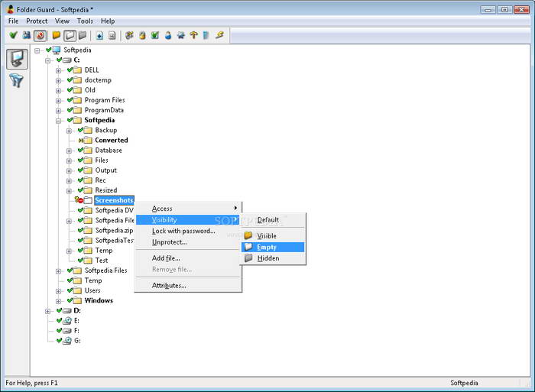Click the remove file page toolbar icon
This screenshot has height=392, width=535.
click(x=112, y=35)
